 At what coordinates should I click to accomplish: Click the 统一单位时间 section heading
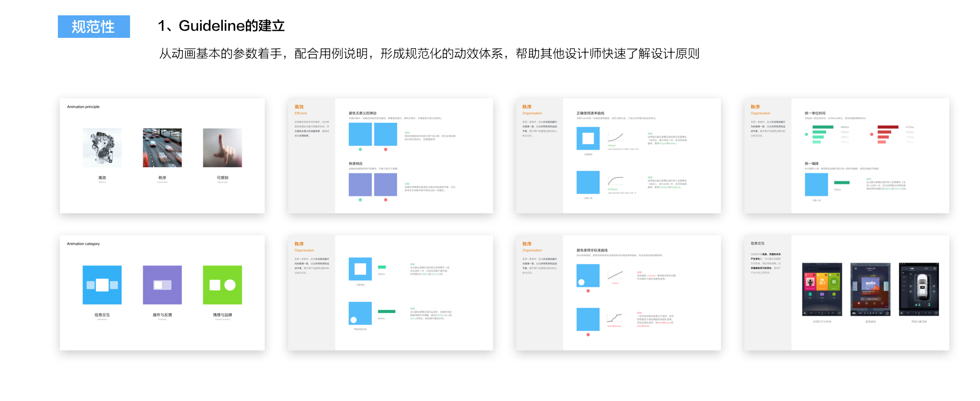[815, 113]
